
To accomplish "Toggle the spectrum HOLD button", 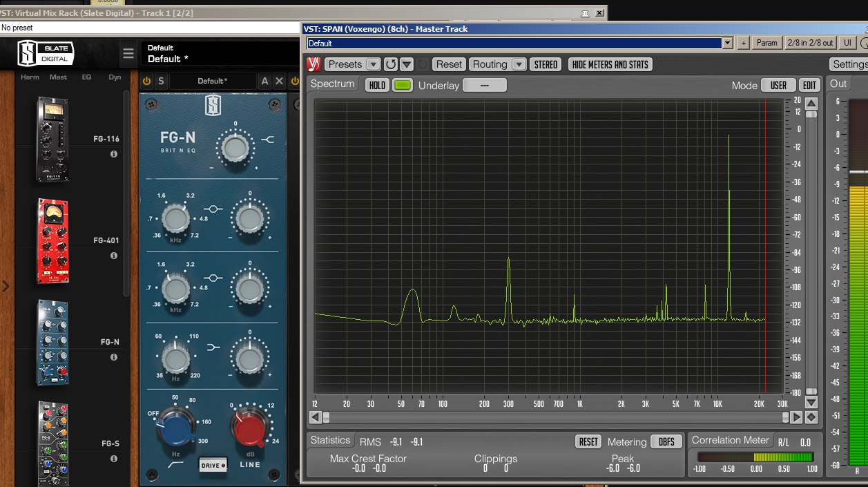I will point(377,85).
